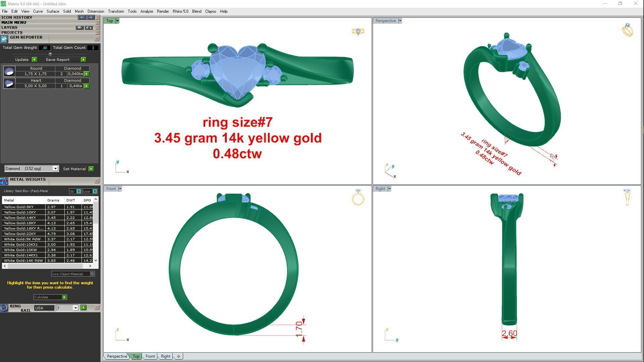Switch to the Front viewport tab
Screen dimensions: 644x362
tap(150, 356)
